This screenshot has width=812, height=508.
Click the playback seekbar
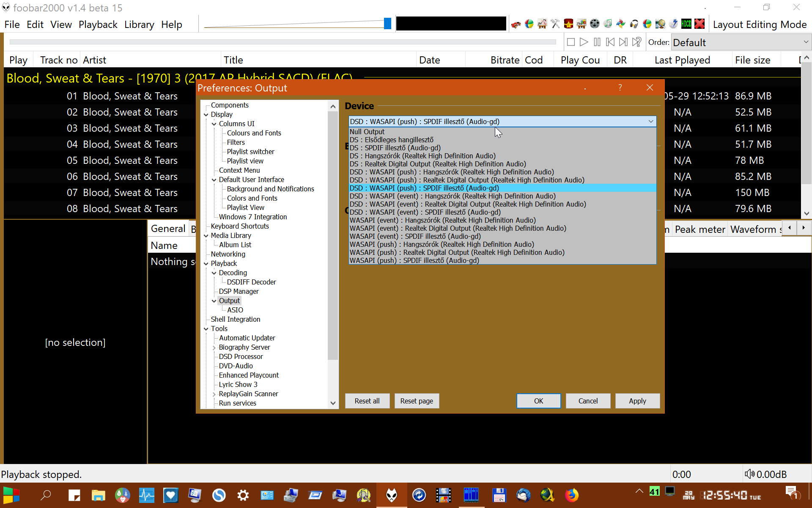283,42
